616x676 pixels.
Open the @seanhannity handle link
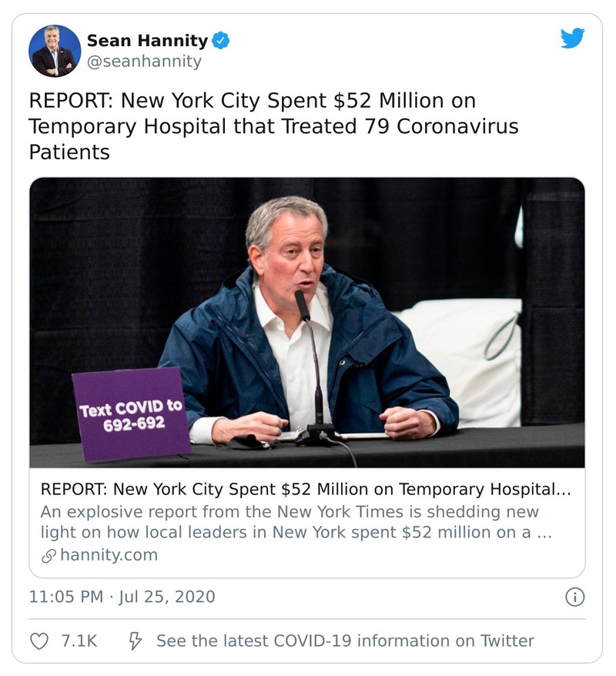[143, 62]
